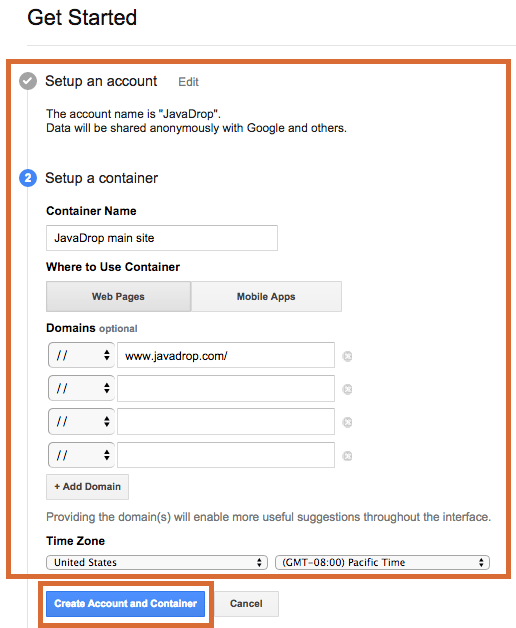Open the United States country dropdown
Viewport: 516px width, 628px height.
tap(157, 562)
